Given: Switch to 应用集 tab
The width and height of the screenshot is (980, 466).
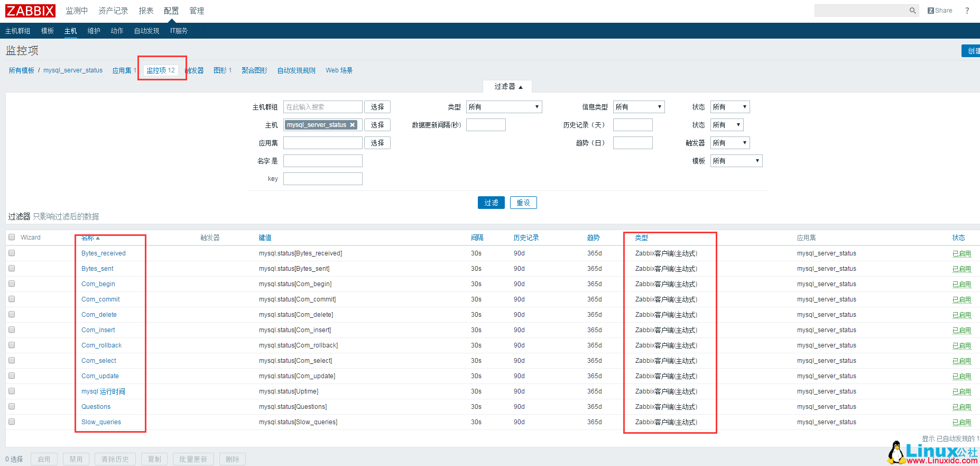Looking at the screenshot, I should [122, 70].
